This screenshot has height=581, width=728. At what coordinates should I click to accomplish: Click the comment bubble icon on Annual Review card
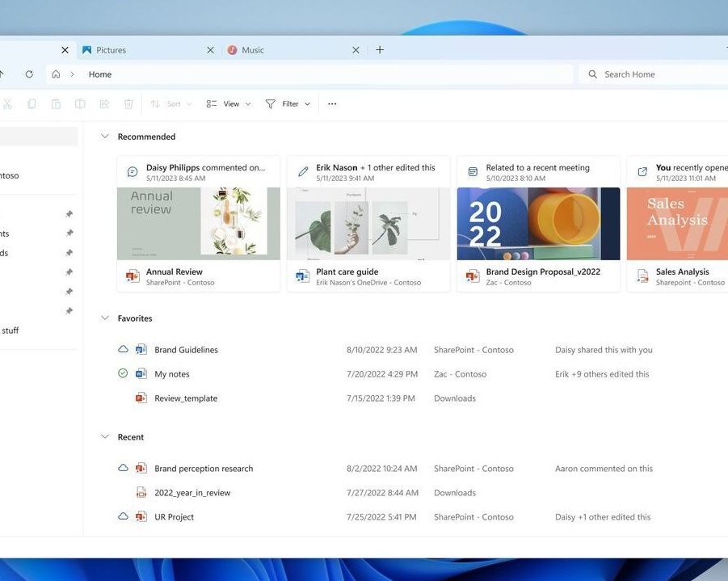tap(133, 172)
